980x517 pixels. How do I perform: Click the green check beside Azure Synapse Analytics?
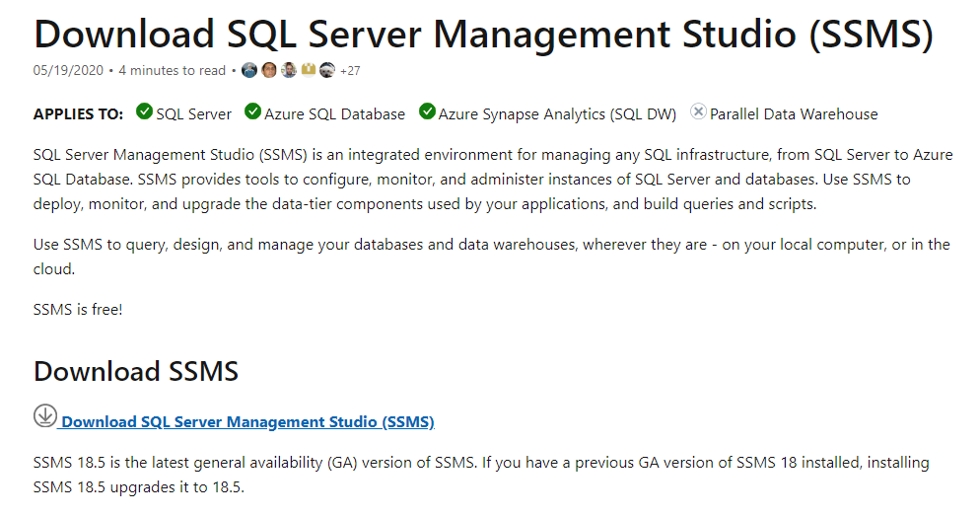(427, 111)
